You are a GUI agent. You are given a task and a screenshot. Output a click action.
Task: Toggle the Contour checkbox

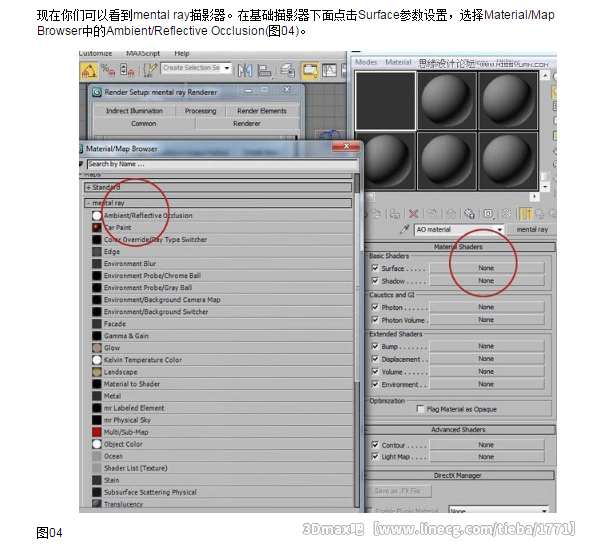375,445
